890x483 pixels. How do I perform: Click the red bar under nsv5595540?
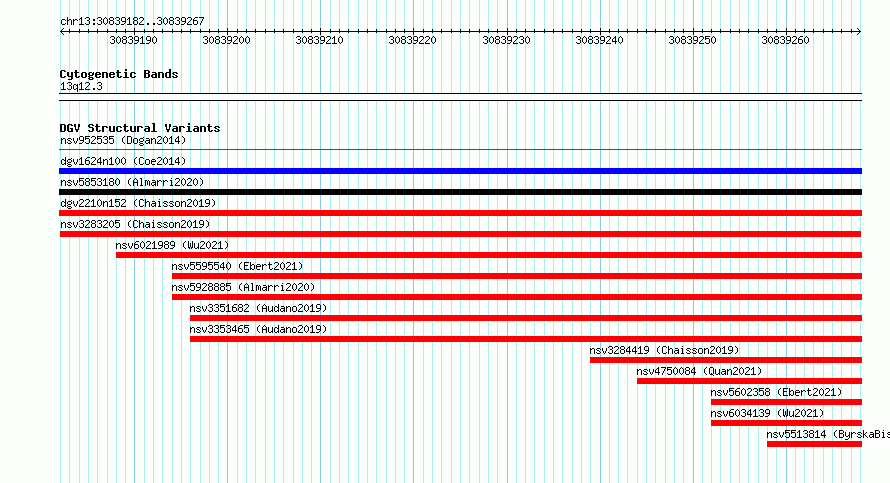click(517, 276)
